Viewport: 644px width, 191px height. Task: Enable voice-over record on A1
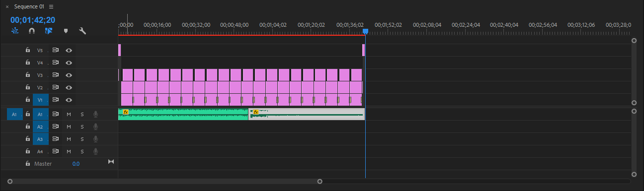click(x=95, y=114)
